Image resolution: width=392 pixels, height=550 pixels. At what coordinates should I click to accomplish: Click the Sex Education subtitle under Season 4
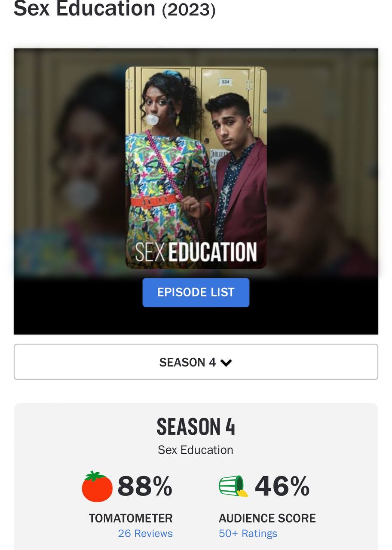pos(196,450)
